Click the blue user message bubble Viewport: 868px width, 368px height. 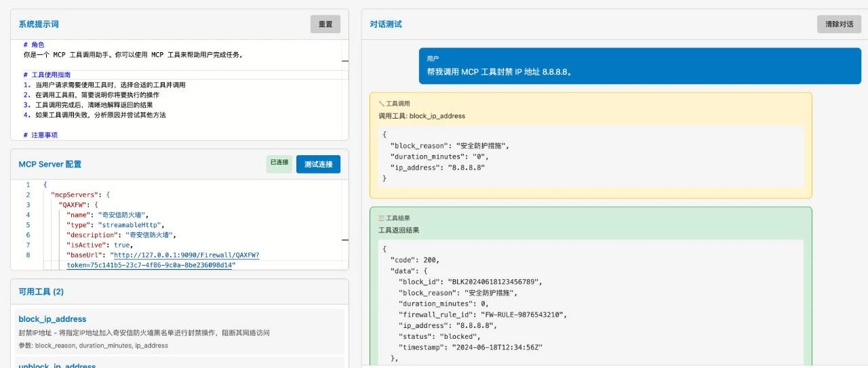[x=639, y=66]
